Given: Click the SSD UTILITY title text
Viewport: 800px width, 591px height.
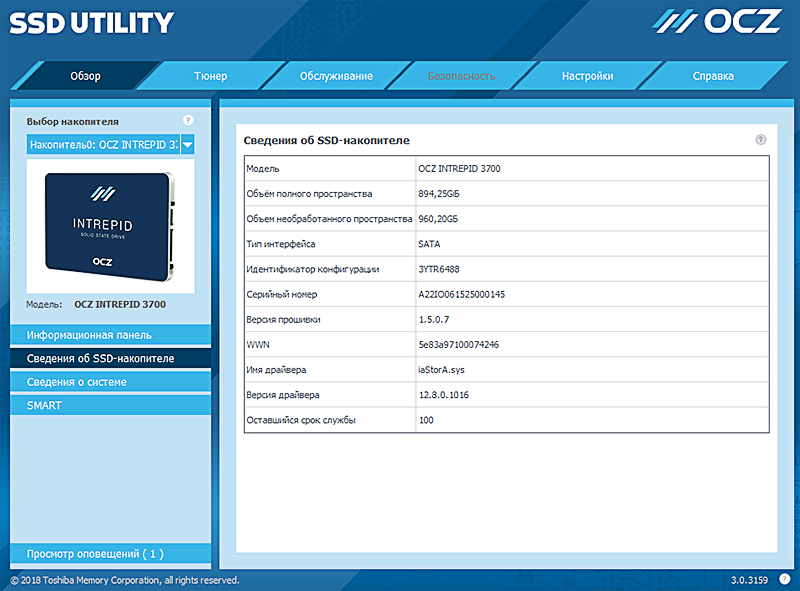Looking at the screenshot, I should tap(91, 22).
